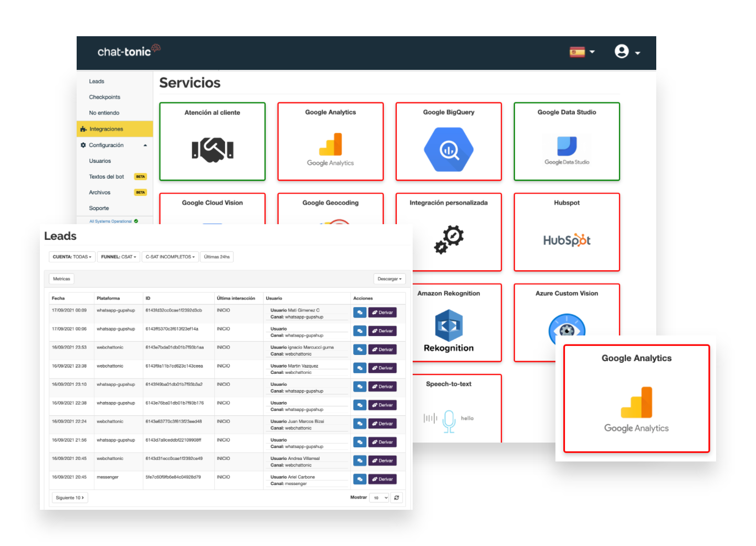Open Soporte in the sidebar
756x546 pixels.
(99, 208)
